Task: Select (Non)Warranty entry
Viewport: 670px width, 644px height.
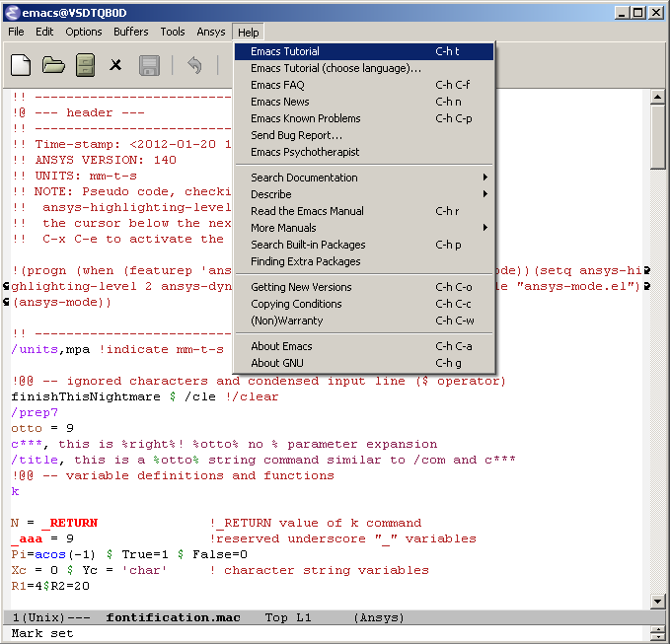Action: (364, 321)
